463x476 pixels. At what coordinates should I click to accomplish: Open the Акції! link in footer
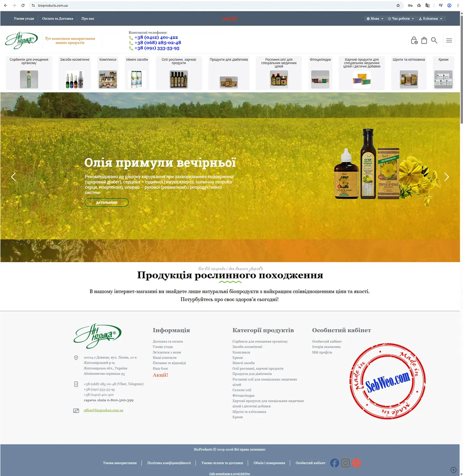(x=160, y=375)
